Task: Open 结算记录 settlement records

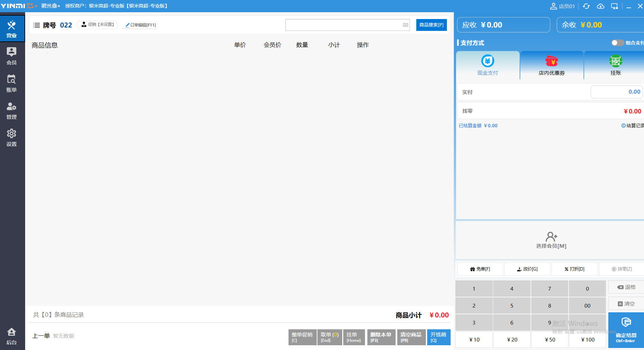Action: coord(632,126)
